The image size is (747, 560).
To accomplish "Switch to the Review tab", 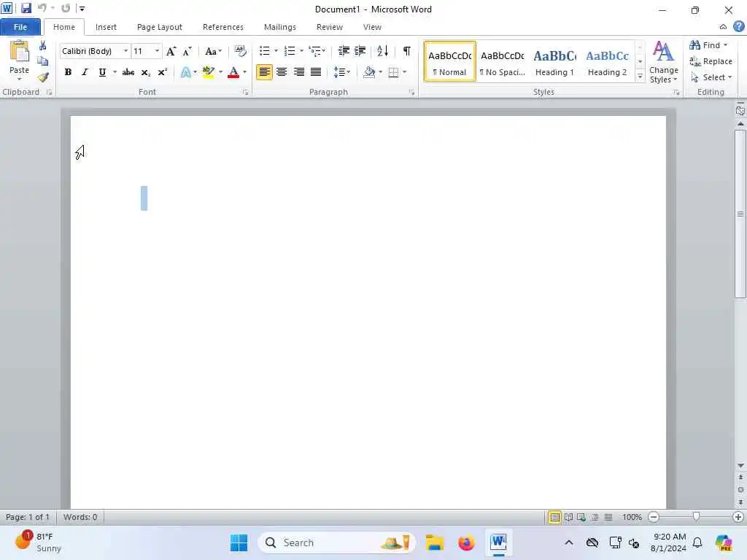I will point(330,27).
